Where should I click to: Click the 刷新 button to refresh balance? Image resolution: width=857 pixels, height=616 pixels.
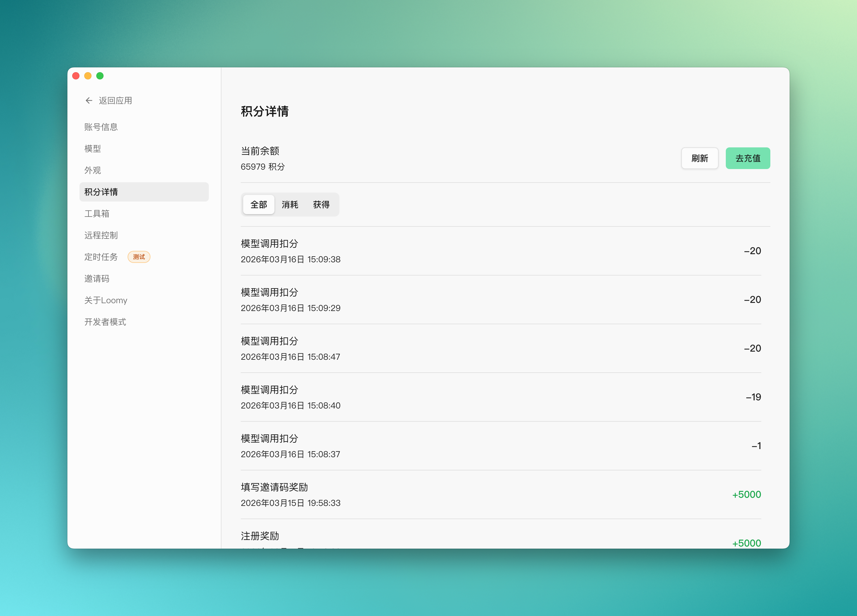click(x=699, y=158)
